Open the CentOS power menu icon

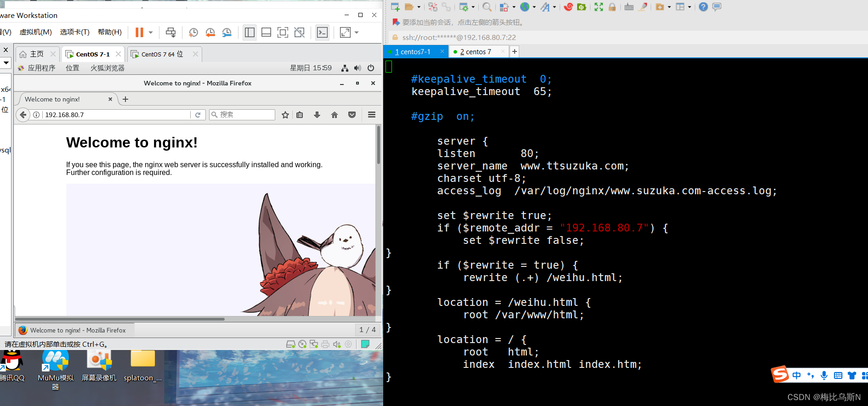pos(371,68)
